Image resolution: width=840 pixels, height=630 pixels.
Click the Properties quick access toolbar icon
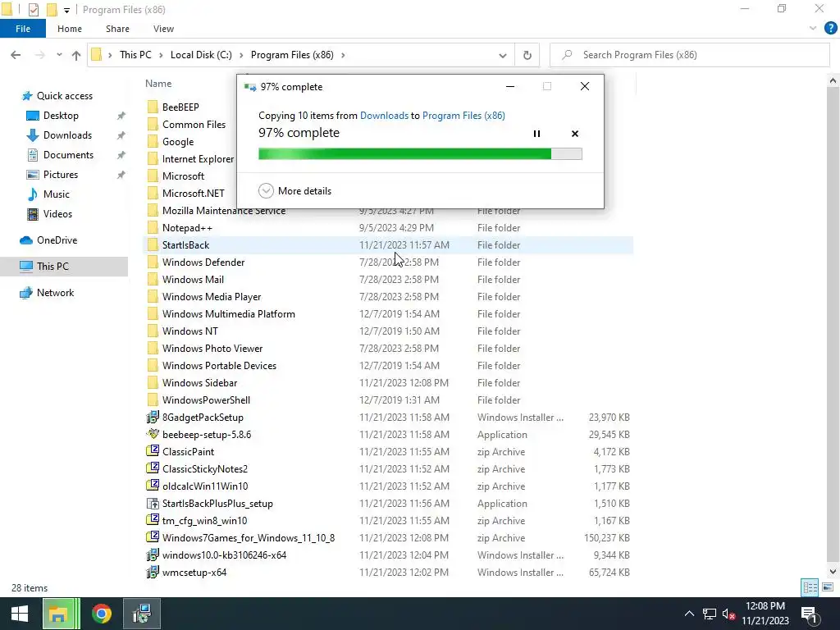33,10
